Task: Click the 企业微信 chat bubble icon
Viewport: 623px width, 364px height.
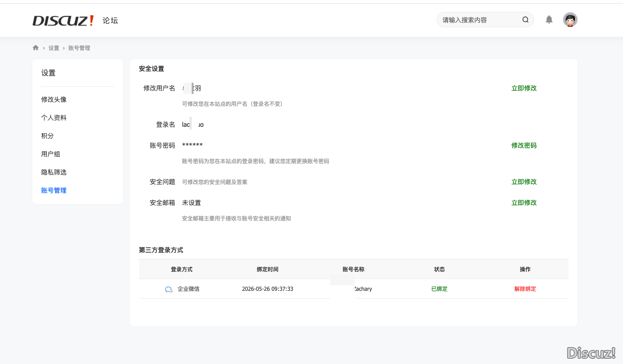Action: click(169, 289)
